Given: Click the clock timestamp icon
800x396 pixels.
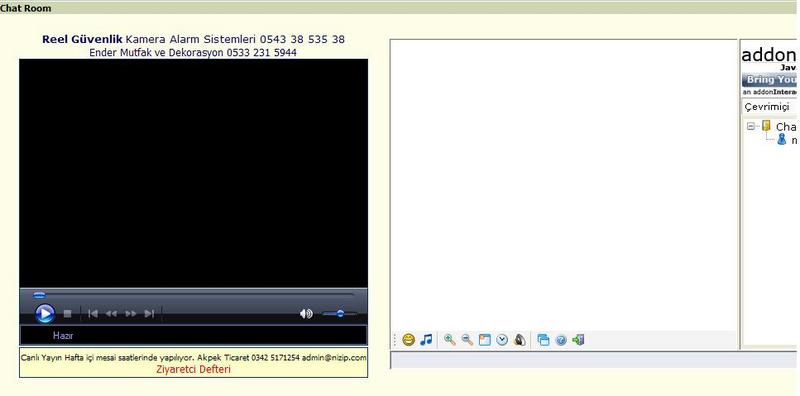Looking at the screenshot, I should click(x=502, y=340).
